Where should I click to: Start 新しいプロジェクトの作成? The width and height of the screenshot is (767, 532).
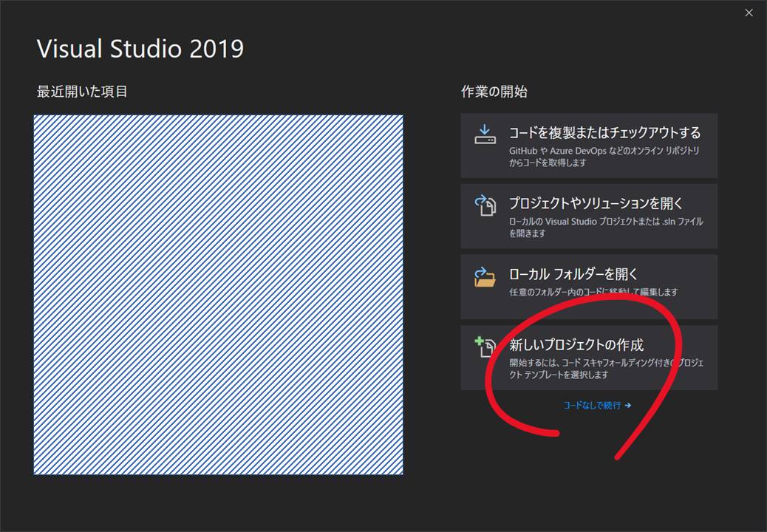[589, 358]
